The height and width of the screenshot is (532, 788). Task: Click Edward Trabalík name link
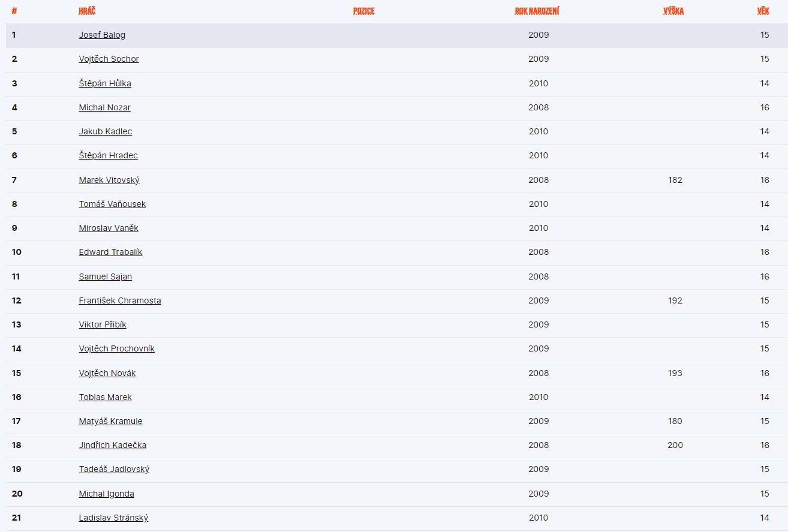(110, 252)
